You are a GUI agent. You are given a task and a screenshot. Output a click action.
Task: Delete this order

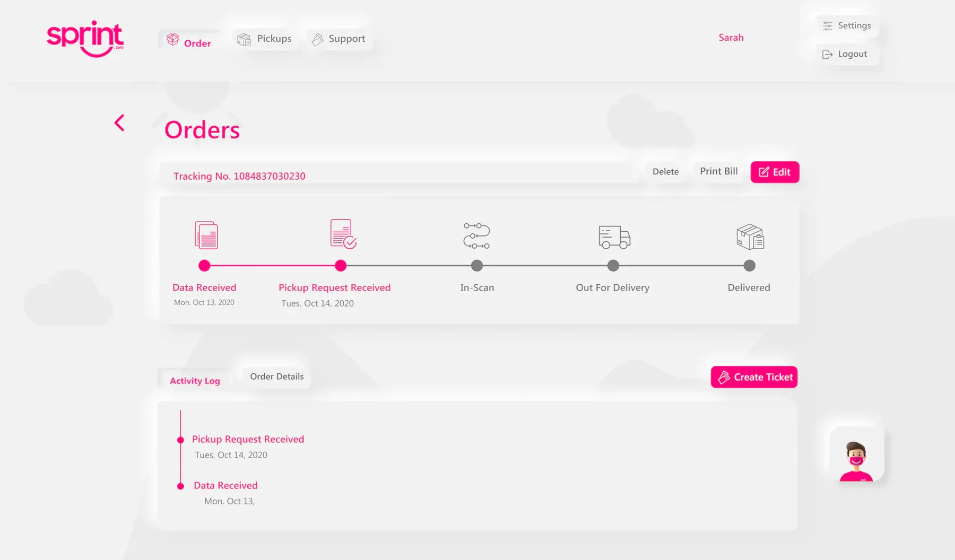(665, 171)
